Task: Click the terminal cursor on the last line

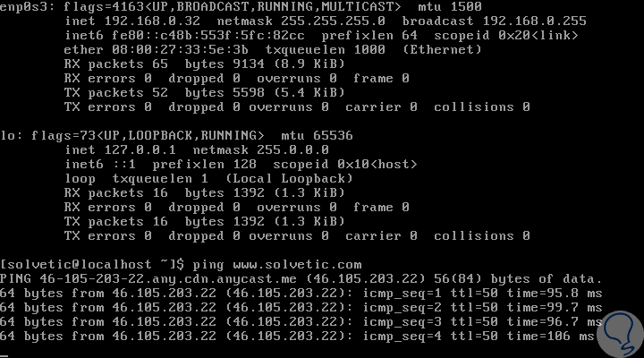Action: point(5,353)
